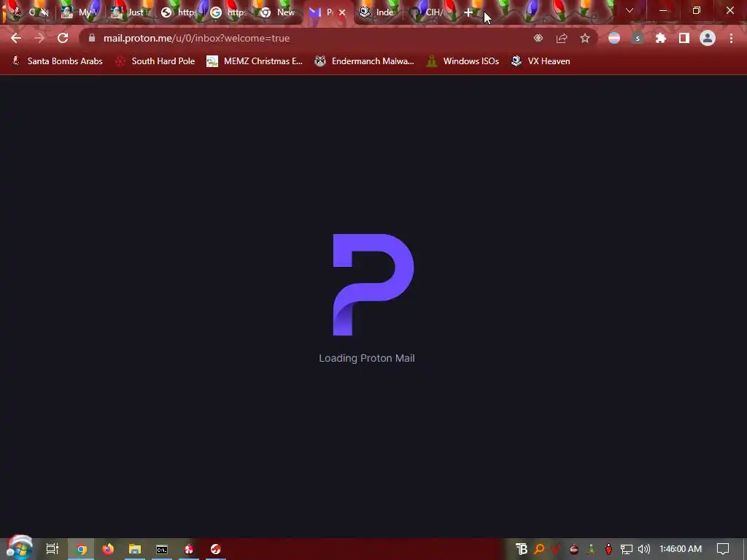Switch to the 'Inde' tab
The width and height of the screenshot is (747, 560).
[x=378, y=13]
